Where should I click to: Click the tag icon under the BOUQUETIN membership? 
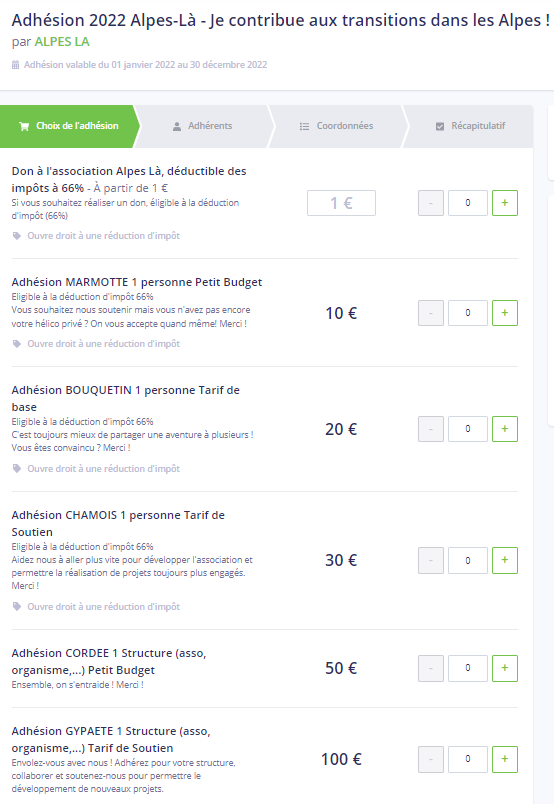tap(17, 468)
